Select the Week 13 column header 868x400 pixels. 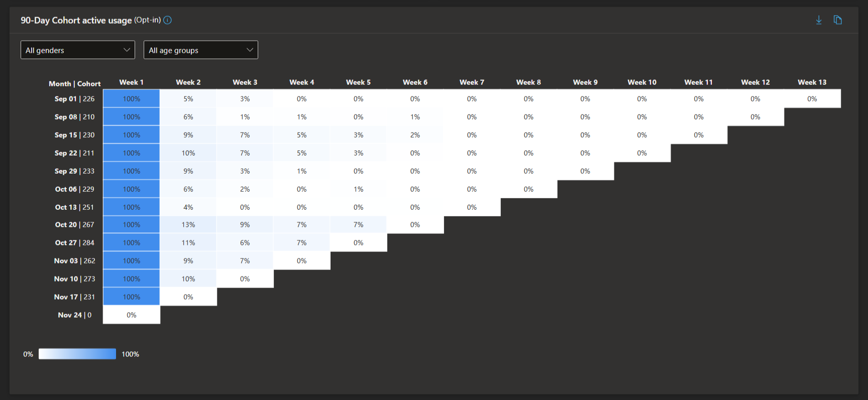click(812, 82)
